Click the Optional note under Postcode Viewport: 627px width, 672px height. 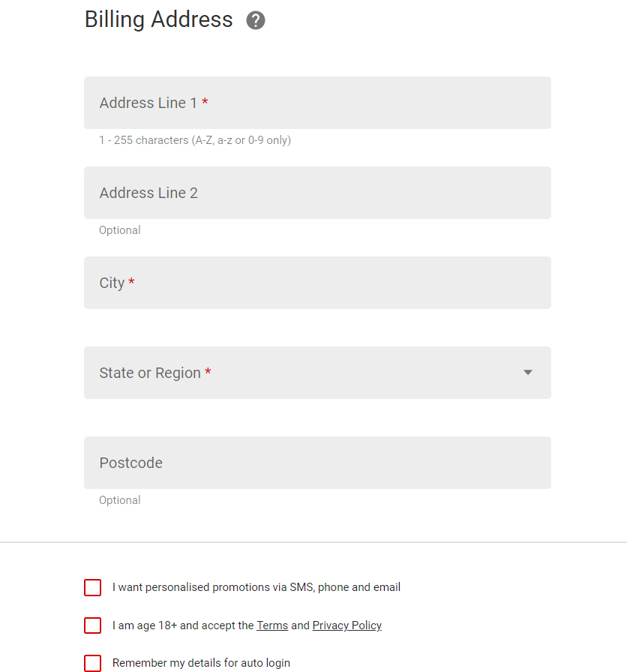119,500
